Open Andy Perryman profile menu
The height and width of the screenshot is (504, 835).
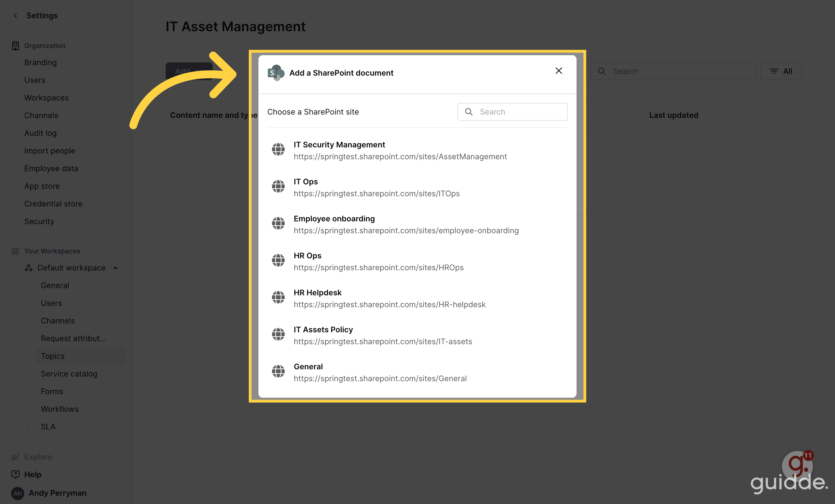tap(58, 493)
